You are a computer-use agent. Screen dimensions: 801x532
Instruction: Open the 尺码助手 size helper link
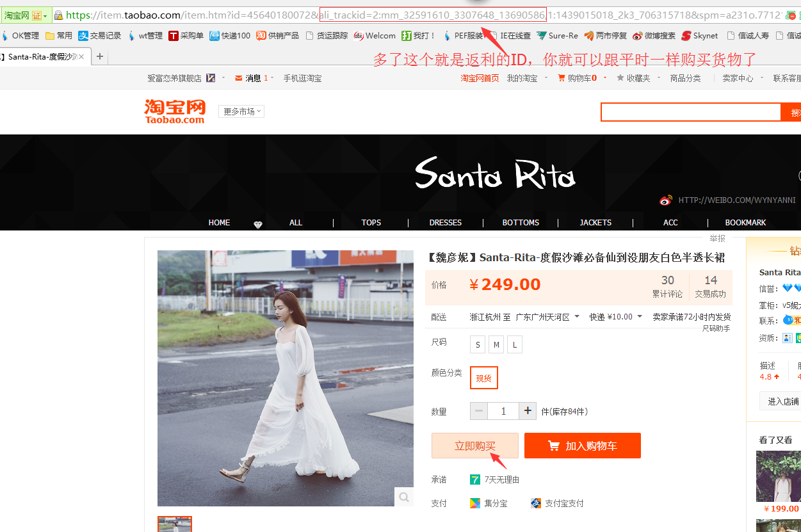(x=716, y=328)
